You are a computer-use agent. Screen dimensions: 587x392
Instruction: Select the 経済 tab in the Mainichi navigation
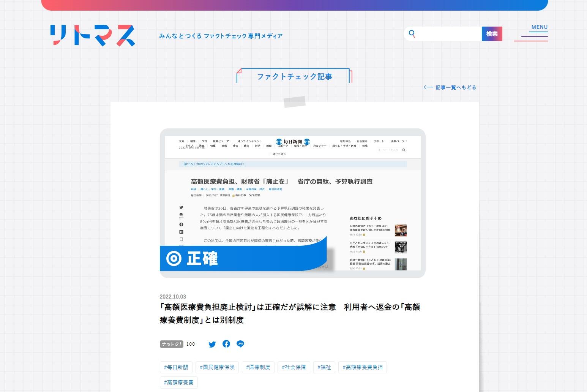tap(257, 146)
